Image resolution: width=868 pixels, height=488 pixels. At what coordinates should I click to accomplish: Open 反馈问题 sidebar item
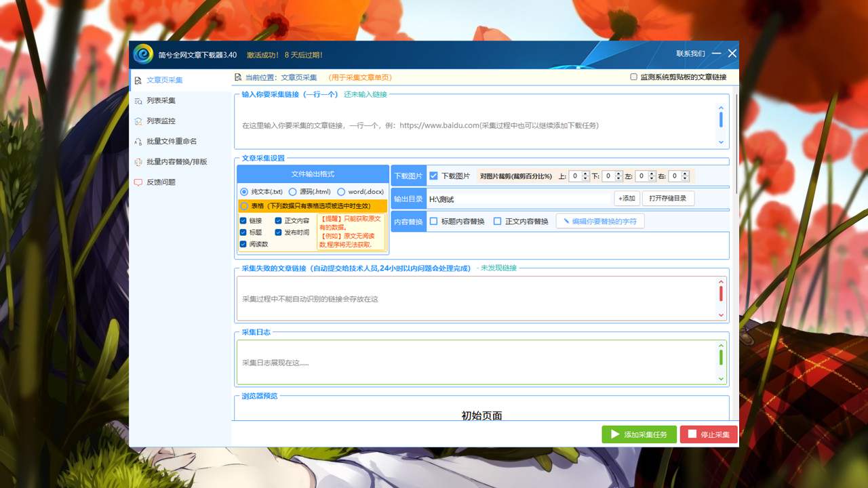180,182
